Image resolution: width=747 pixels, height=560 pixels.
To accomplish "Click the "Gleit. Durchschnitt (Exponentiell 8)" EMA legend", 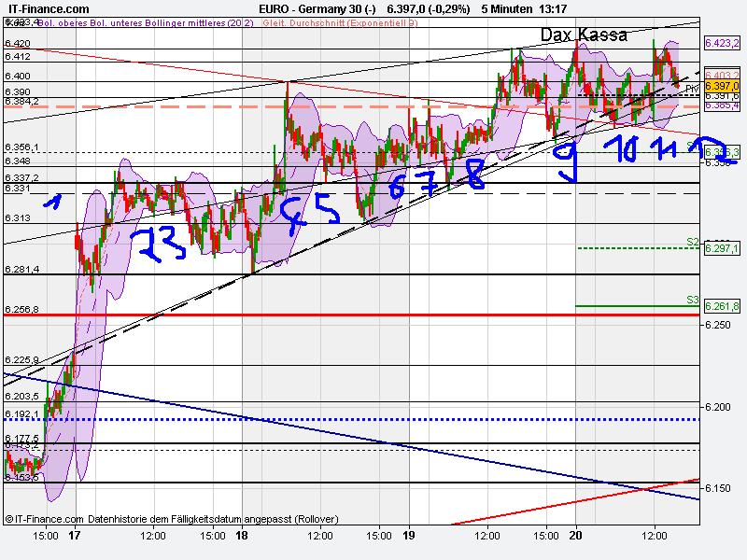I will [x=341, y=25].
